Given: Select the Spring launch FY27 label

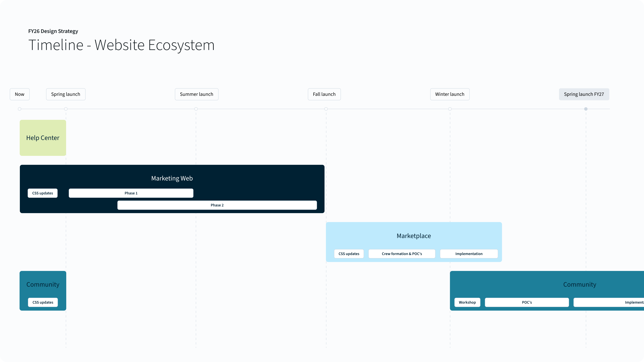Looking at the screenshot, I should pos(584,94).
